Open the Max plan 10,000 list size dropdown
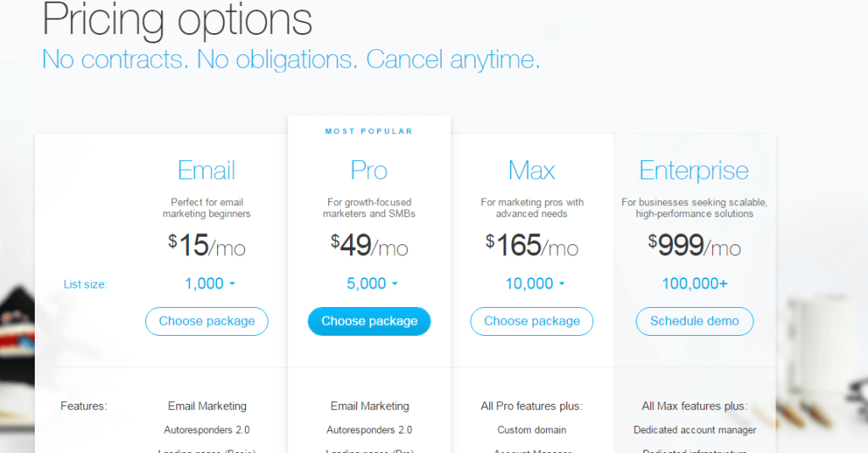Viewport: 868px width, 453px height. tap(535, 283)
